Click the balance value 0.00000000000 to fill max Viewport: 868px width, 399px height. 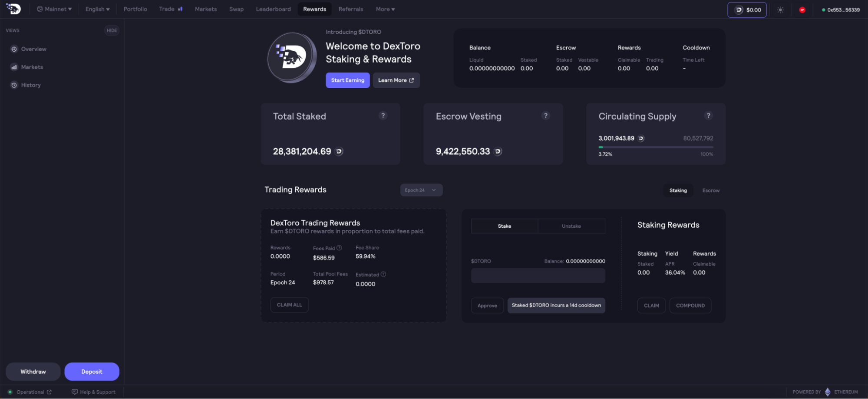tap(585, 261)
